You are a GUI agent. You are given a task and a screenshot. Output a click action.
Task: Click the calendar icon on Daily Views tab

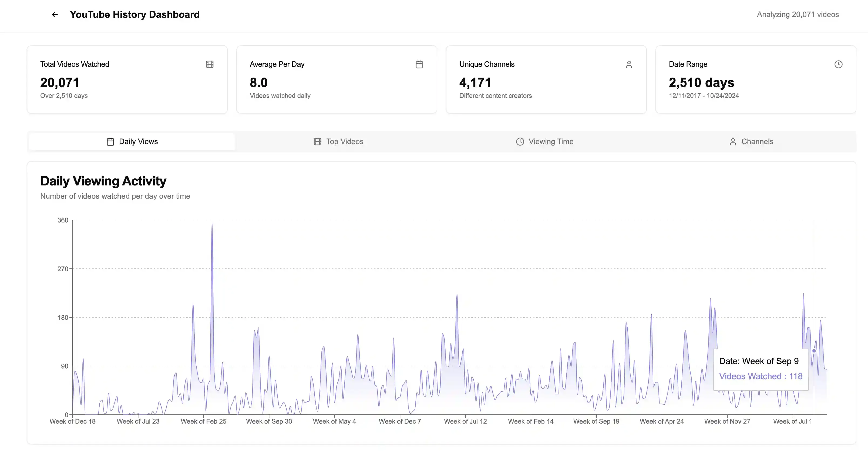click(110, 142)
